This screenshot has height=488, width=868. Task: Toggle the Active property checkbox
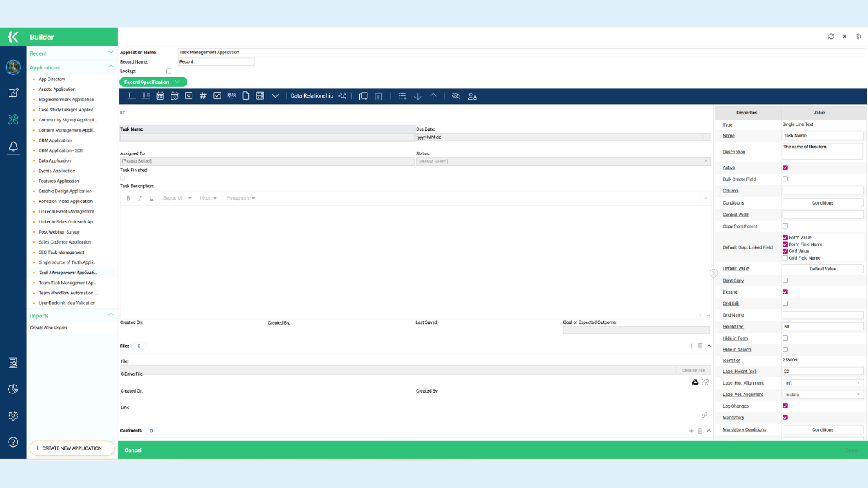pos(786,168)
